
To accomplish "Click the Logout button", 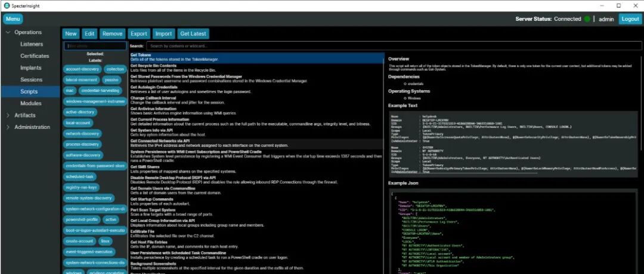I will pos(630,19).
